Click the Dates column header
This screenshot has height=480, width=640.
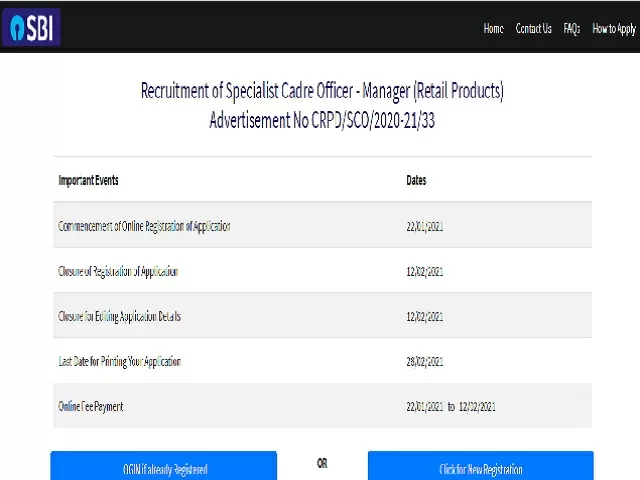coord(416,180)
